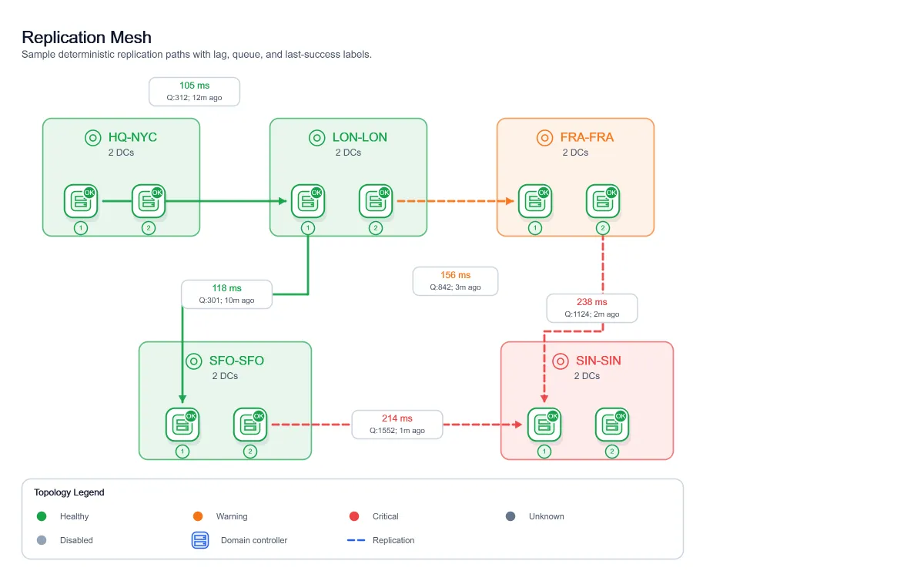Select domain controller 1 in SFO-SFO
This screenshot has width=924, height=581.
pos(182,425)
